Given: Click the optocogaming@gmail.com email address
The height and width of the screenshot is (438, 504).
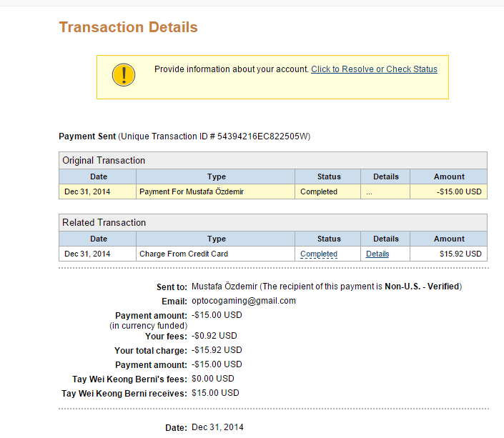Looking at the screenshot, I should click(x=244, y=301).
